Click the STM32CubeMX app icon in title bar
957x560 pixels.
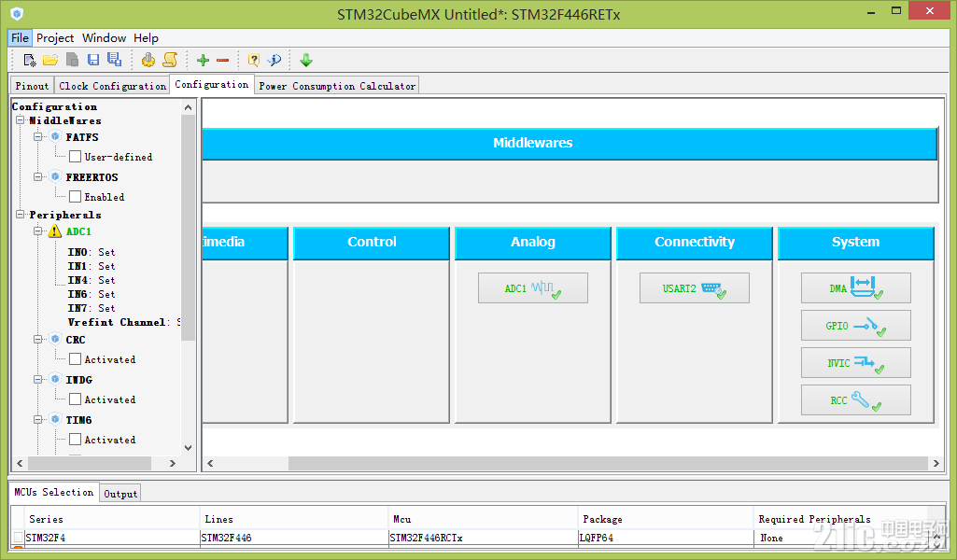pyautogui.click(x=17, y=13)
